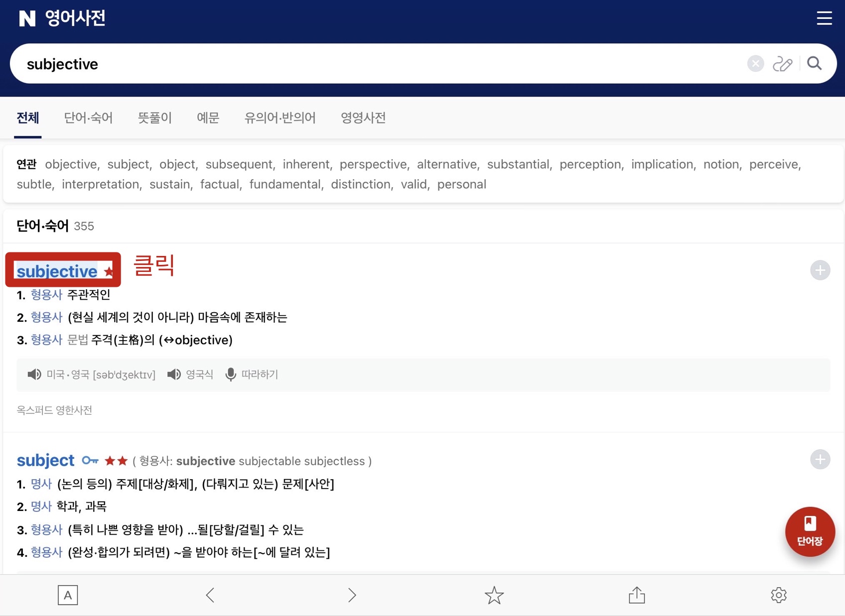Image resolution: width=845 pixels, height=616 pixels.
Task: Tap the A text-size icon
Action: click(x=68, y=595)
